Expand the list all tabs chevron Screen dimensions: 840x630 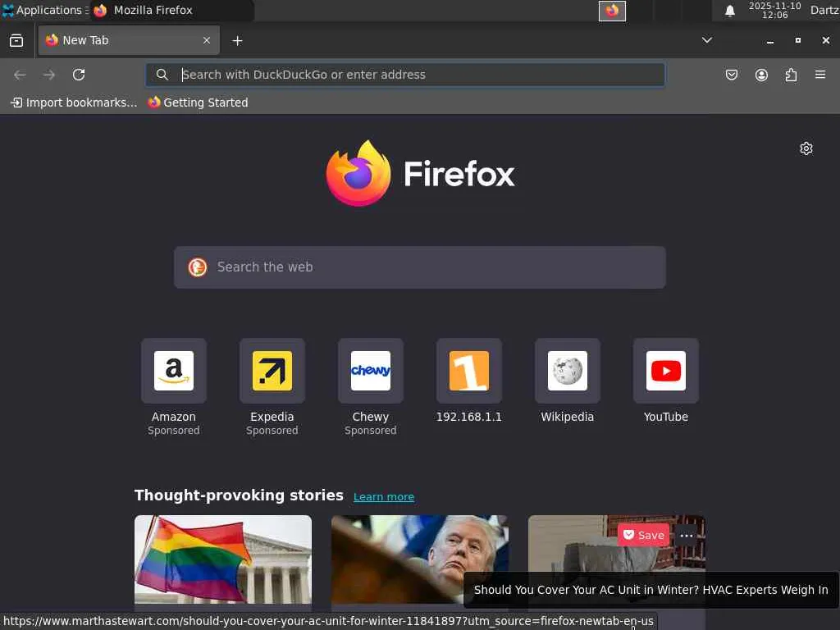pos(707,40)
